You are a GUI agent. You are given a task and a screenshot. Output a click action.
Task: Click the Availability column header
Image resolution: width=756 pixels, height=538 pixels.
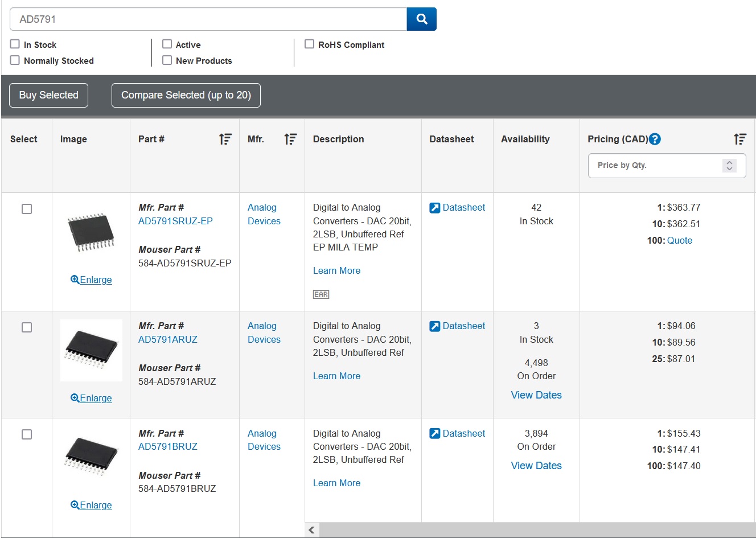pyautogui.click(x=525, y=139)
